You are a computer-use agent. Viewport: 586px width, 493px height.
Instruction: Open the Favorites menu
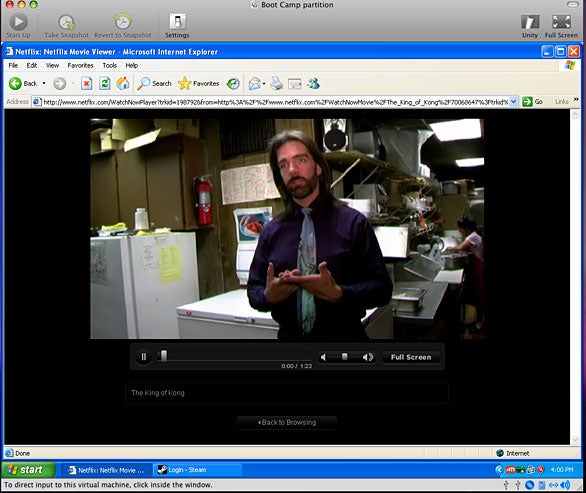click(80, 65)
